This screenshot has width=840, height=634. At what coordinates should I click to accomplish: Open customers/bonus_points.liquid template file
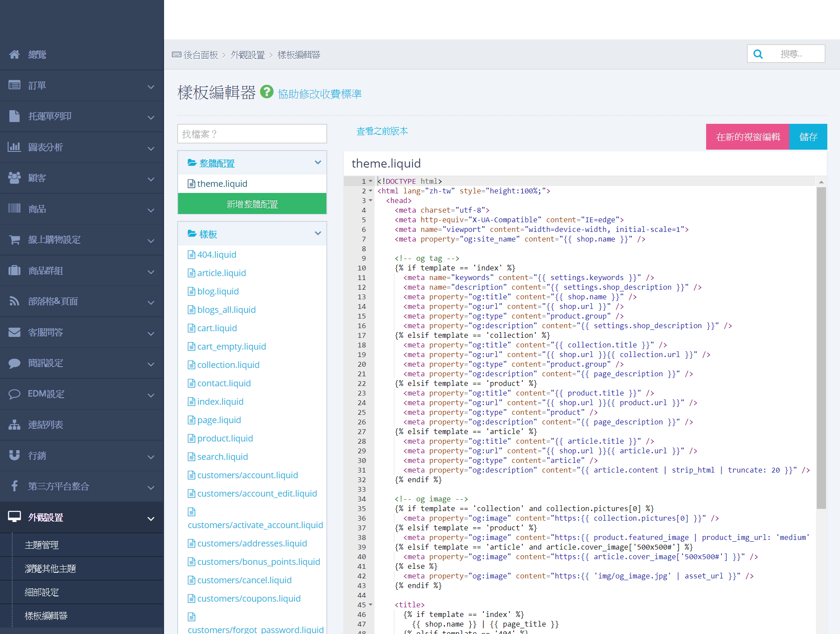[x=259, y=562]
